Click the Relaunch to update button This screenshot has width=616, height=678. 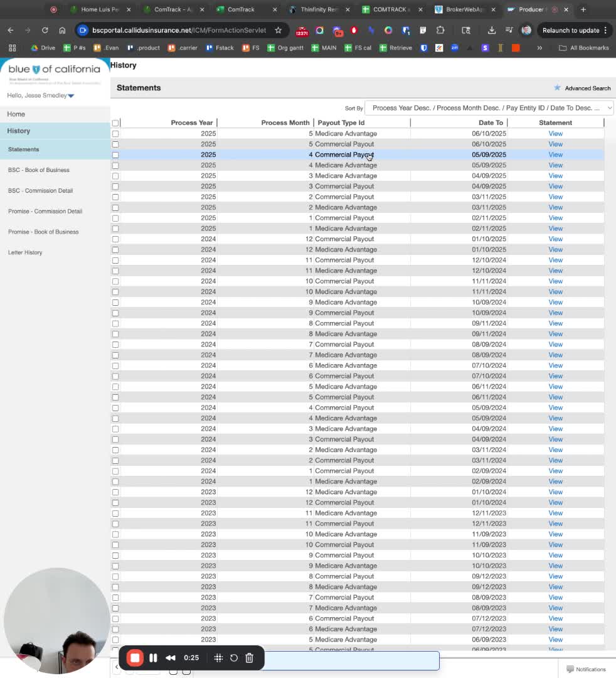(575, 30)
